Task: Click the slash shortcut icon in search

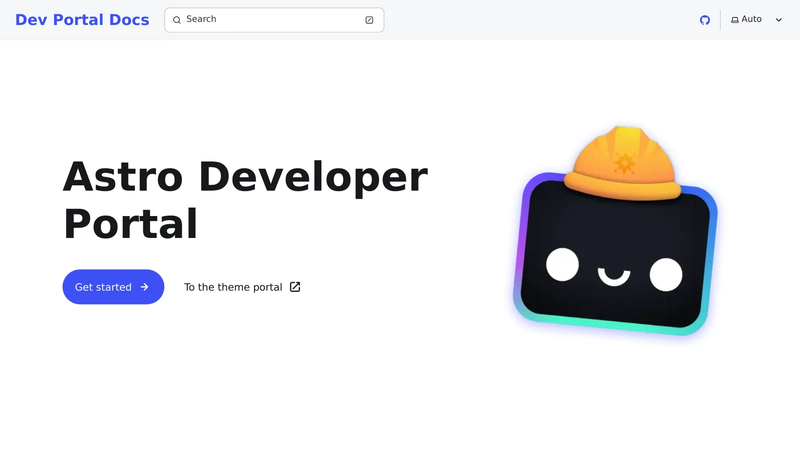Action: point(369,20)
